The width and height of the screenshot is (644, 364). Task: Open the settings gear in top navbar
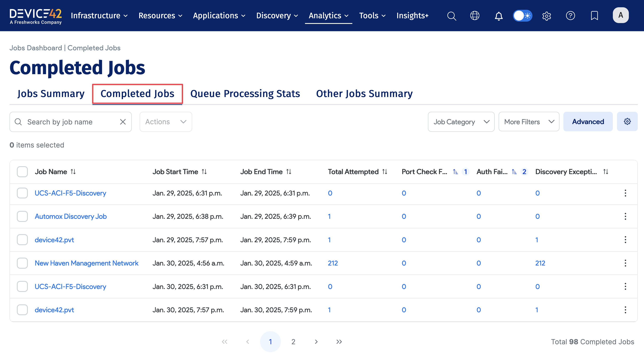point(547,16)
